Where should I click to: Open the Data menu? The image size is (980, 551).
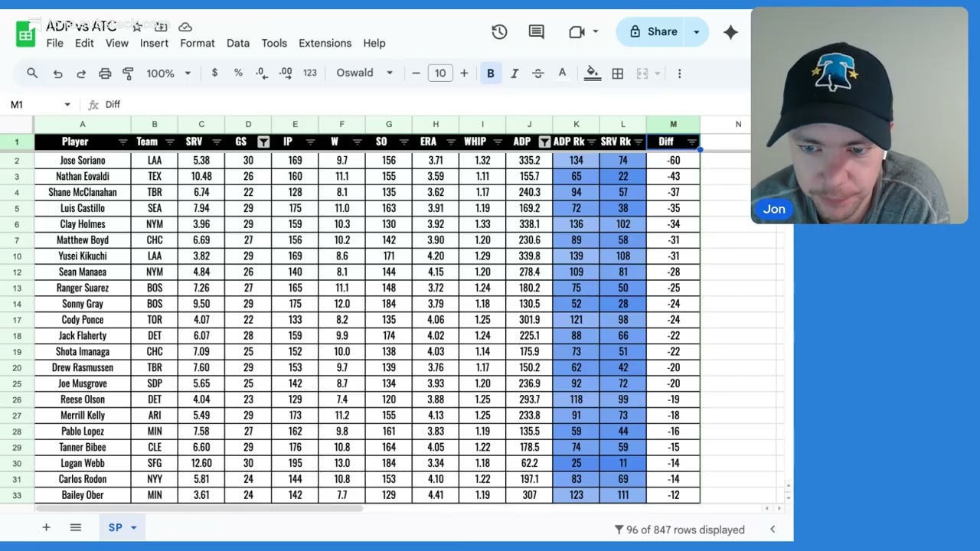tap(238, 44)
